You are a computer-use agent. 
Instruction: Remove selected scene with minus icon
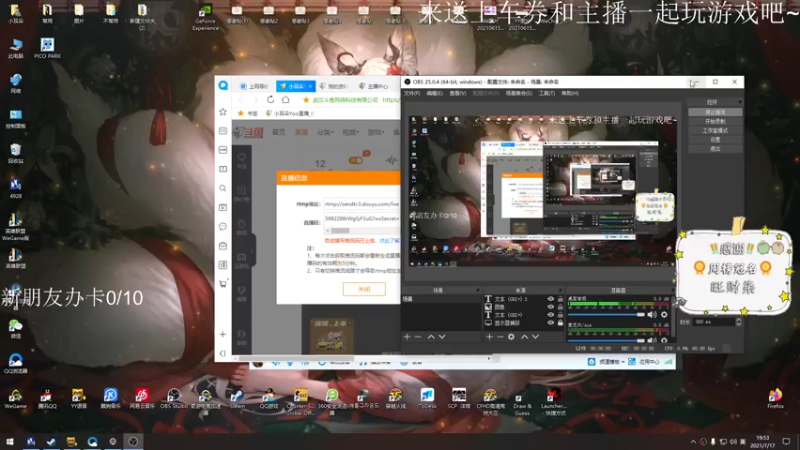(x=418, y=337)
